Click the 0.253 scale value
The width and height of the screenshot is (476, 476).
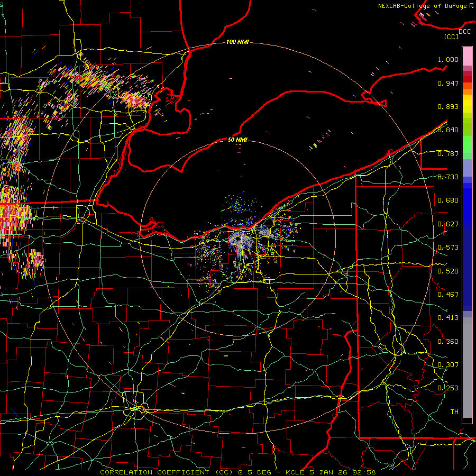[448, 388]
